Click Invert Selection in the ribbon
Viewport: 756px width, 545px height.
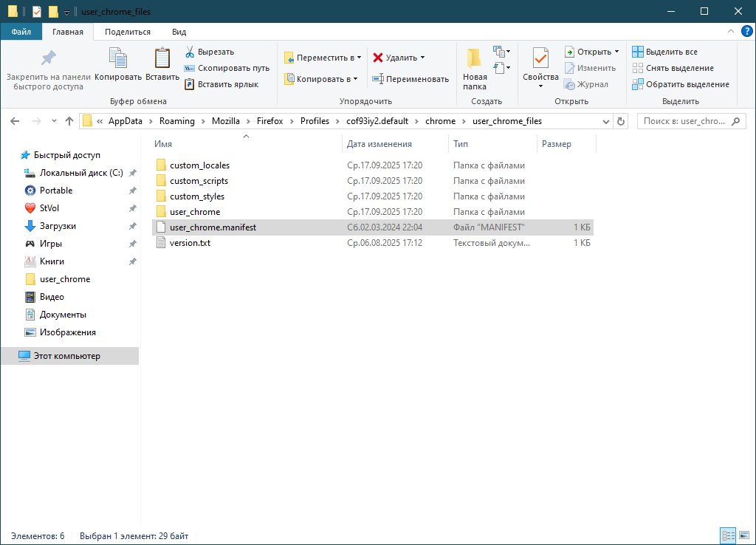[x=679, y=84]
